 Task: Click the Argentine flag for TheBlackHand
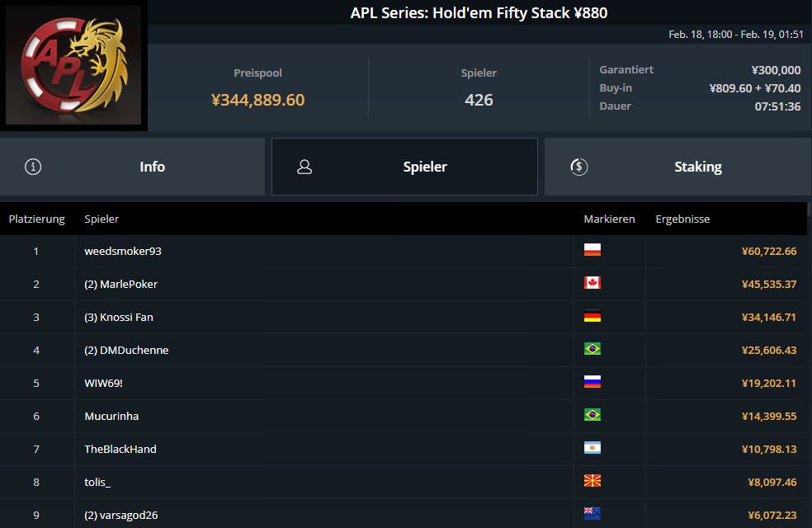click(592, 449)
